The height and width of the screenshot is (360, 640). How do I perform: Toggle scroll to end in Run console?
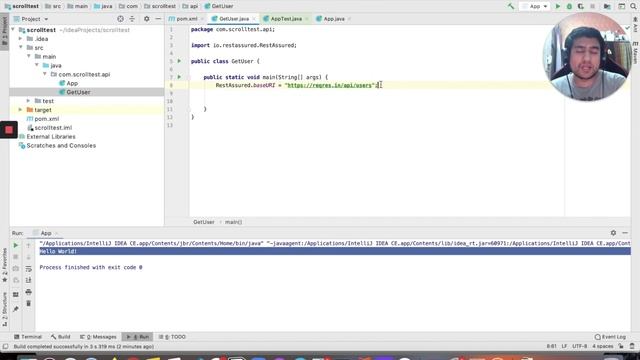[x=28, y=280]
